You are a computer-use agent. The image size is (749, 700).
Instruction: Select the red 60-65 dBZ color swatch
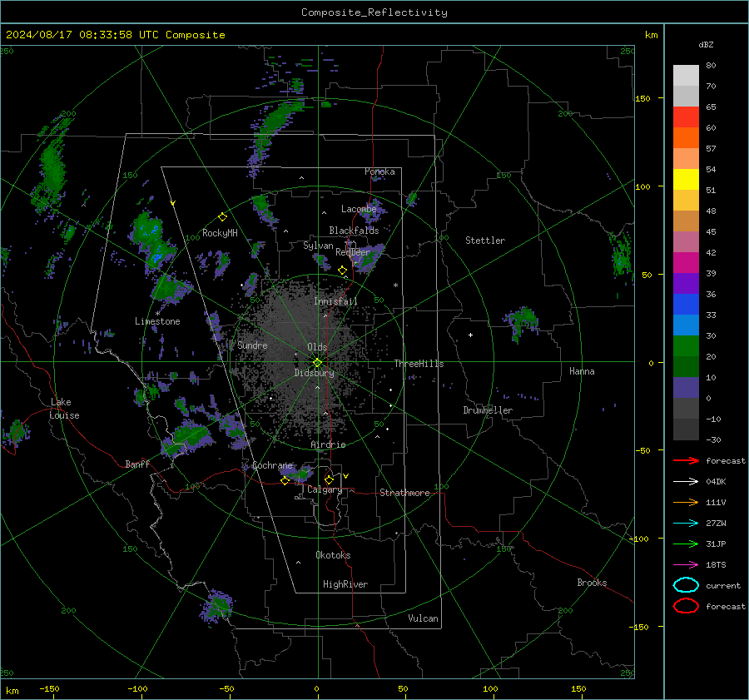(686, 117)
